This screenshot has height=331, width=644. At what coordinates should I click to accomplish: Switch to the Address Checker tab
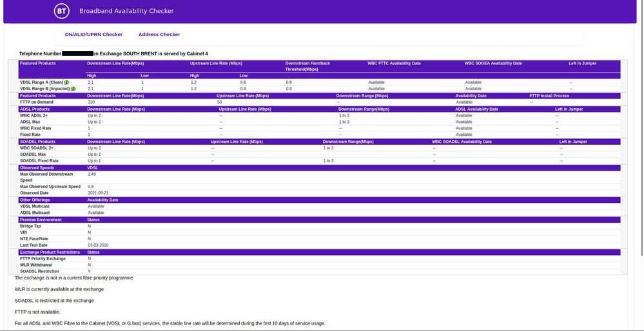point(159,34)
